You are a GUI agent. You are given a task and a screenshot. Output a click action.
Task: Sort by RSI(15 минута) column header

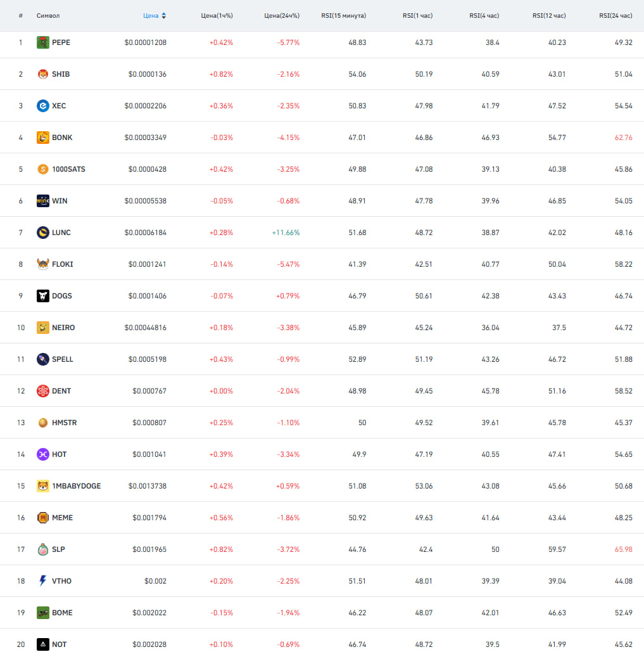[x=344, y=16]
